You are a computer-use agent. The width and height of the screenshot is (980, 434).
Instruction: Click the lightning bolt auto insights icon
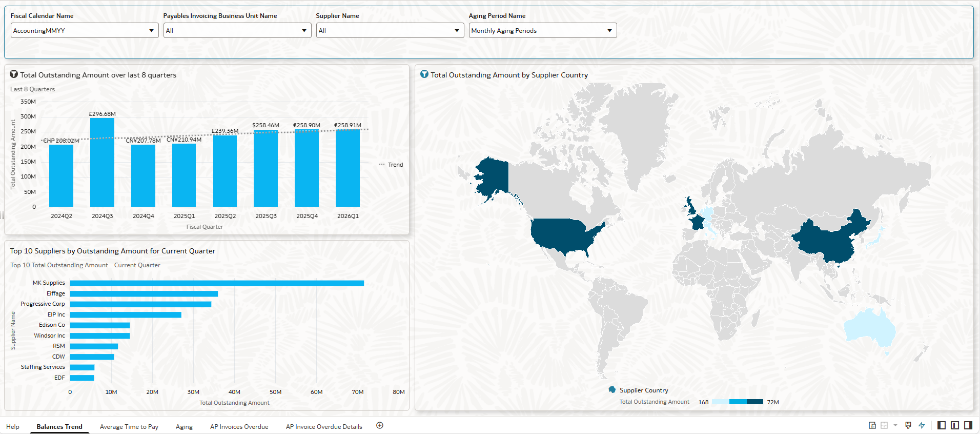coord(922,425)
